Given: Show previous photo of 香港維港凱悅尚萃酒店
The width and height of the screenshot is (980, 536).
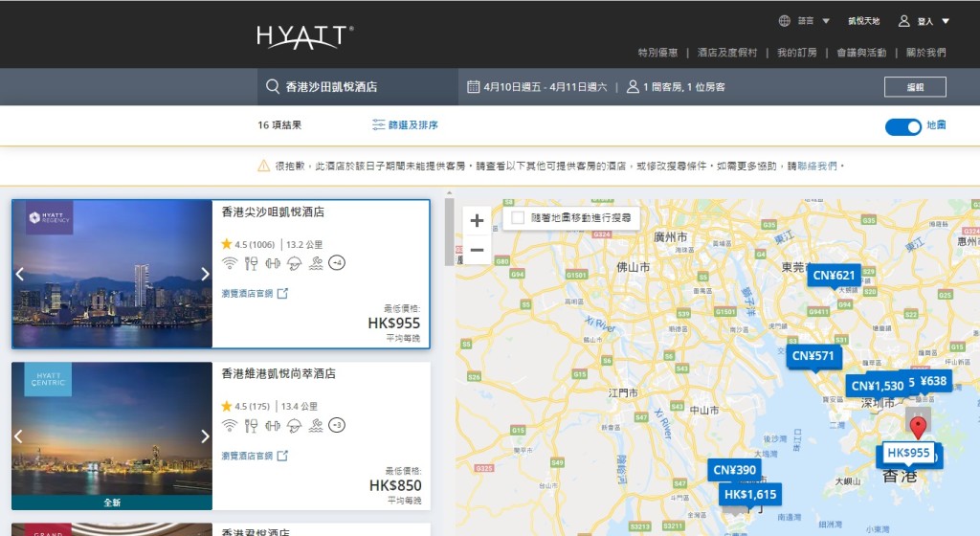Looking at the screenshot, I should point(19,436).
